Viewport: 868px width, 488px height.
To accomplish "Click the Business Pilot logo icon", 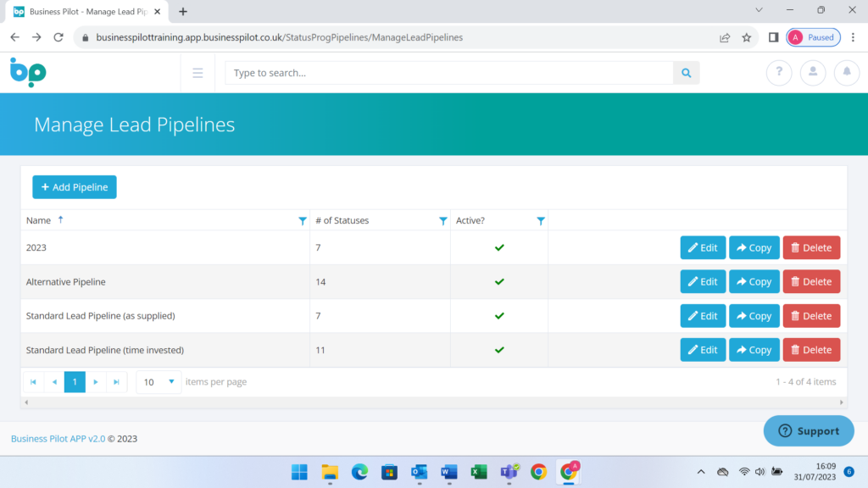I will click(x=28, y=72).
